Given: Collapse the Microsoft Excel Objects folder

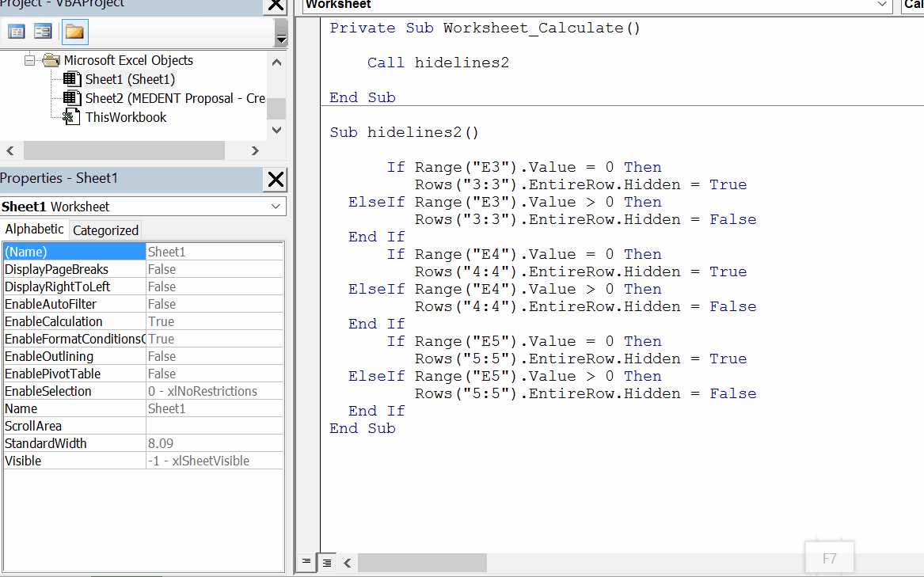Looking at the screenshot, I should click(x=29, y=60).
